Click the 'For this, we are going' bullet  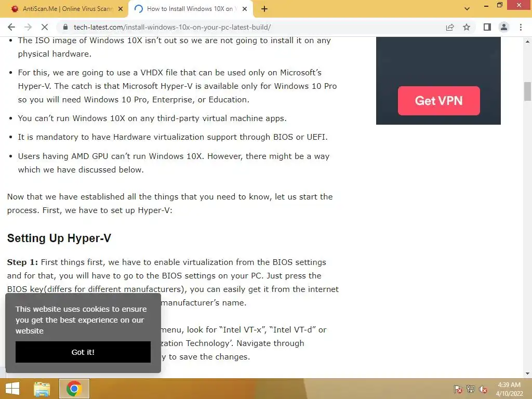coord(178,86)
